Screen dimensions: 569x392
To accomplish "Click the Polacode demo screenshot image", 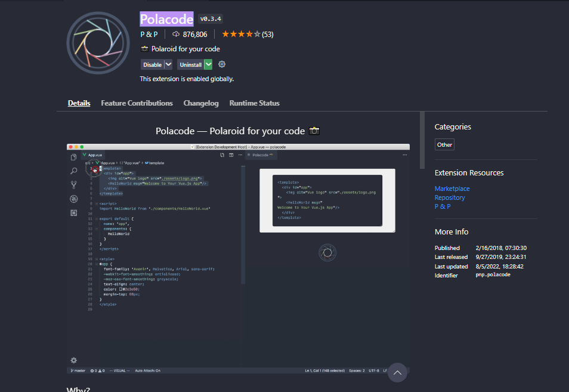I will [238, 258].
